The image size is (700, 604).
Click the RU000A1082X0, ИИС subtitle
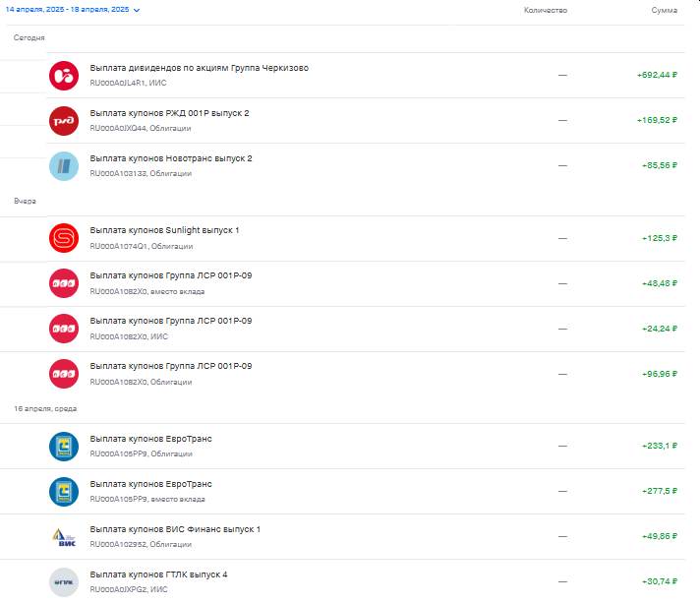[129, 336]
